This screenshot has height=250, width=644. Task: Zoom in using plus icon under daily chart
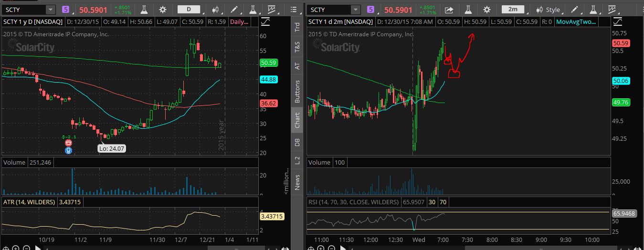pyautogui.click(x=16, y=248)
